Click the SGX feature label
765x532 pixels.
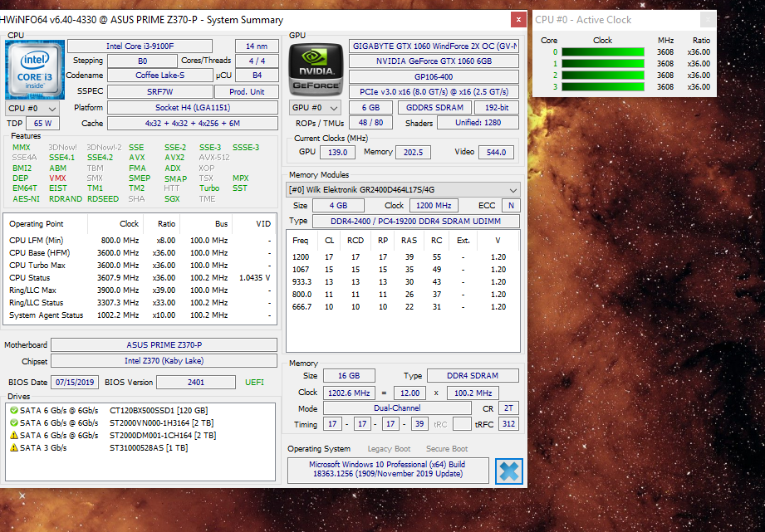pyautogui.click(x=172, y=199)
